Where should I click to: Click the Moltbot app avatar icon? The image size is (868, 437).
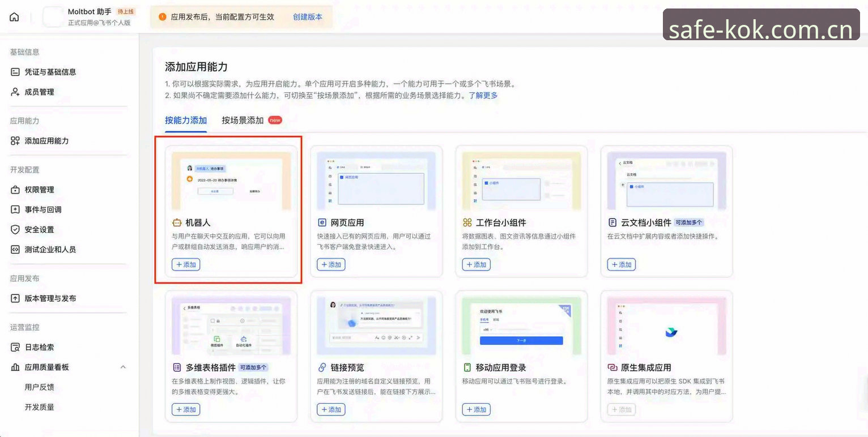click(53, 17)
